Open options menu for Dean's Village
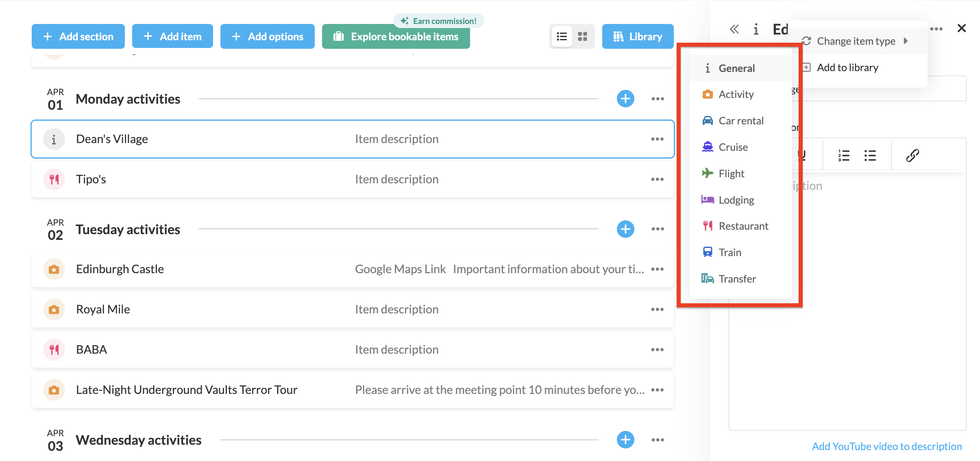 tap(657, 139)
